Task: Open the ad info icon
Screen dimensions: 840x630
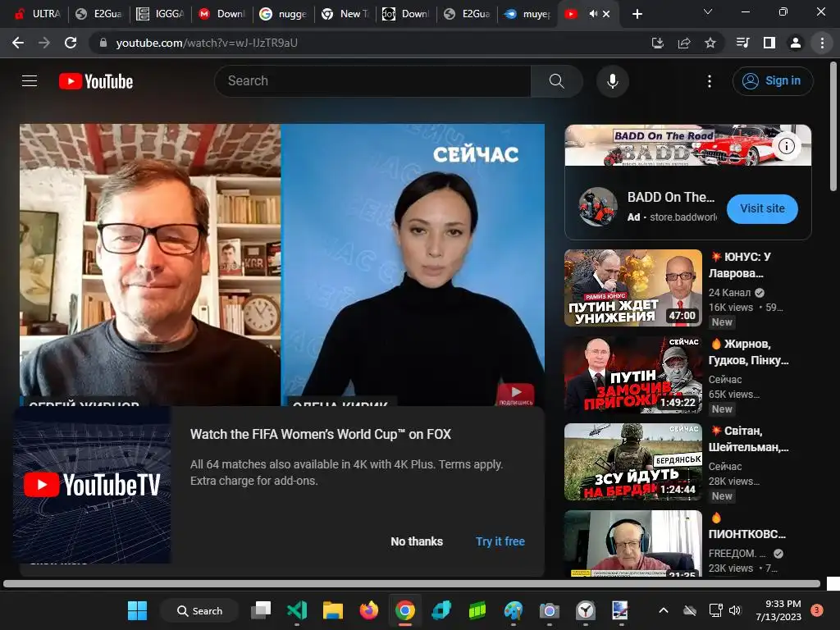Action: (x=786, y=146)
